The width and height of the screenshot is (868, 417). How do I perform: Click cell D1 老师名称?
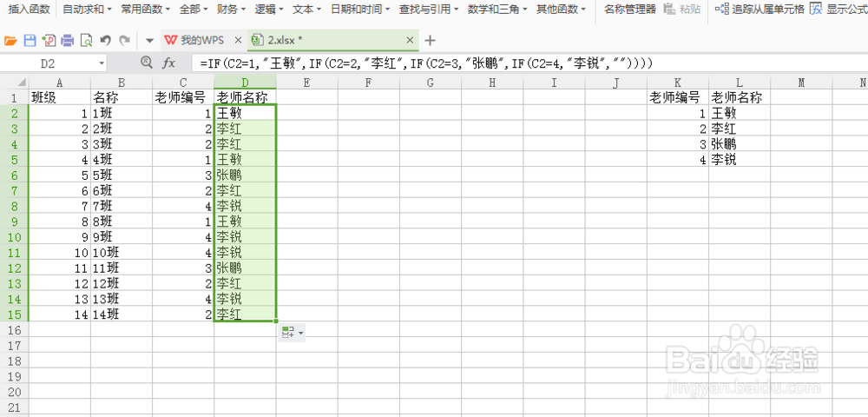pos(245,98)
